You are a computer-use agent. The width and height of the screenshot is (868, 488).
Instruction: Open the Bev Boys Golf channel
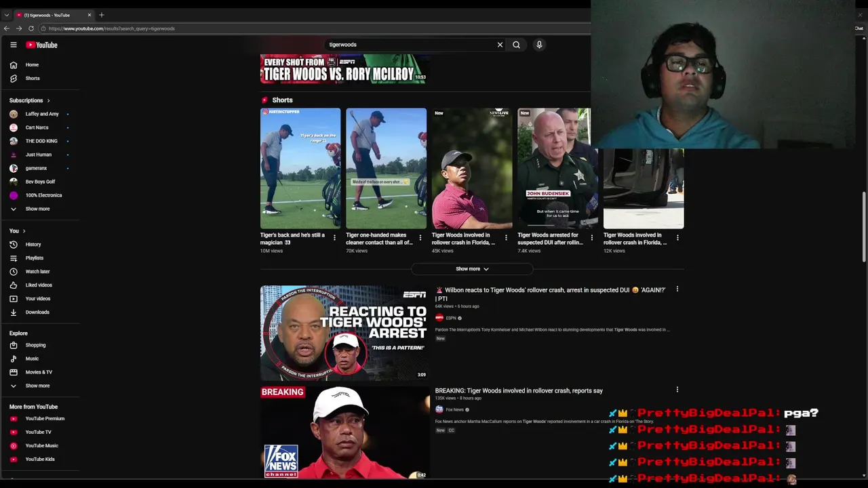(x=40, y=182)
